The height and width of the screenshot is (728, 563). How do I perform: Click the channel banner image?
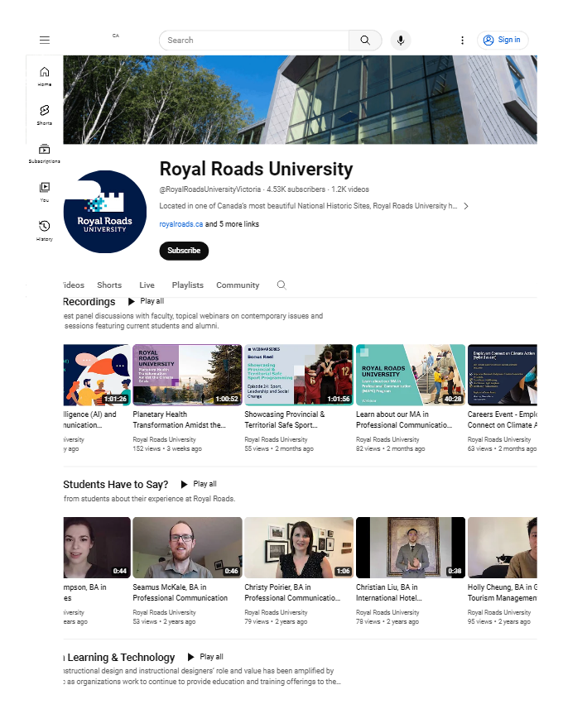(x=300, y=99)
